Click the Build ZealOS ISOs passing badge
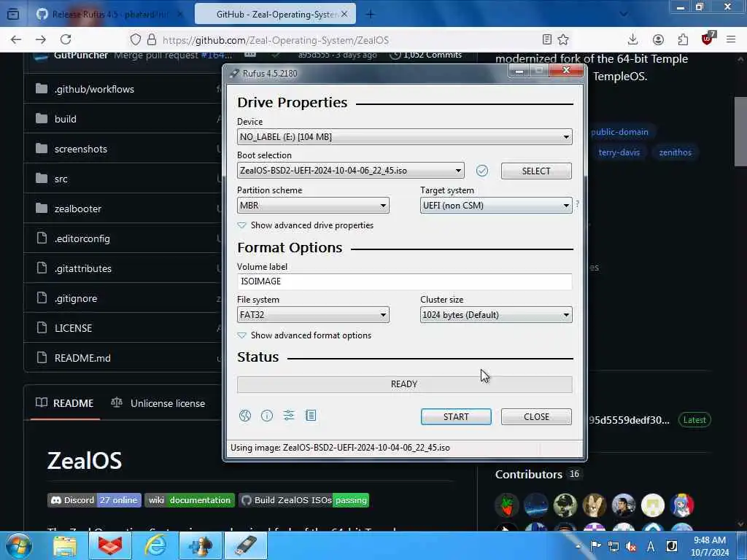747x560 pixels. point(304,500)
